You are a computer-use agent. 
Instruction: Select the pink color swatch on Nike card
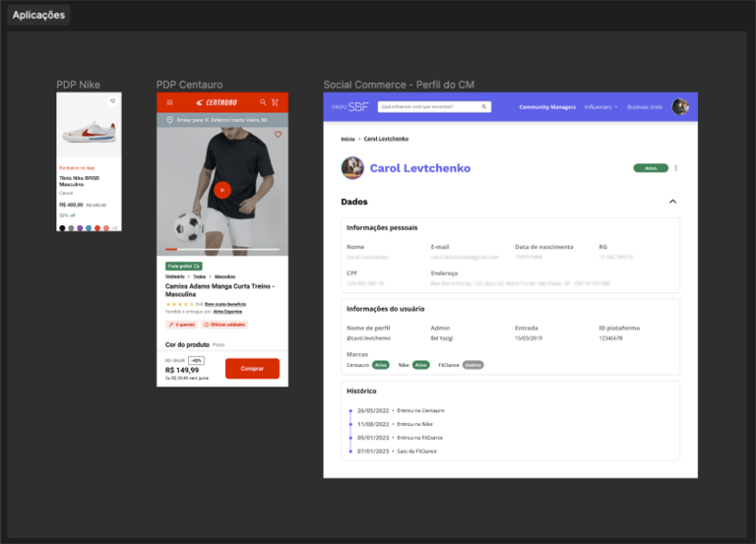[x=105, y=228]
